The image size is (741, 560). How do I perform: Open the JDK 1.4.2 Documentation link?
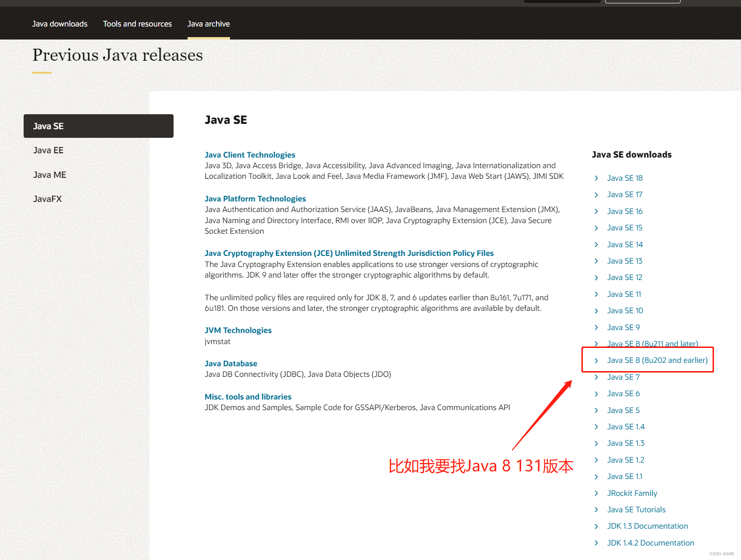[x=650, y=543]
